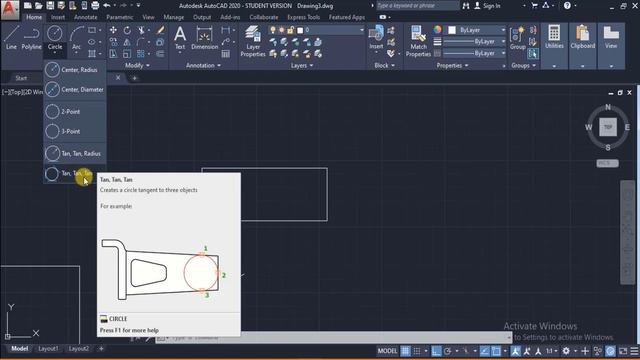Image resolution: width=640 pixels, height=360 pixels.
Task: Click the Array tool icon
Action: coord(141,54)
